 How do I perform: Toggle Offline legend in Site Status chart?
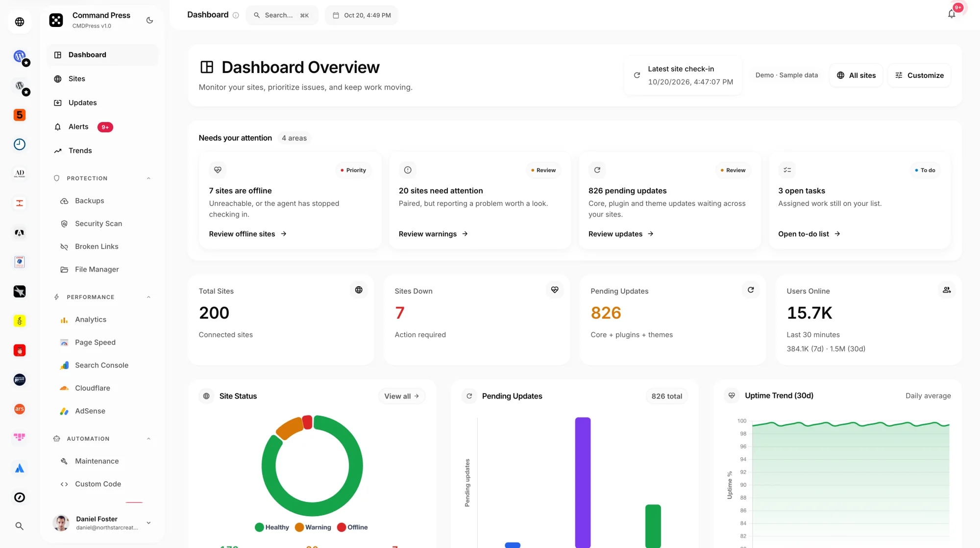tap(352, 527)
